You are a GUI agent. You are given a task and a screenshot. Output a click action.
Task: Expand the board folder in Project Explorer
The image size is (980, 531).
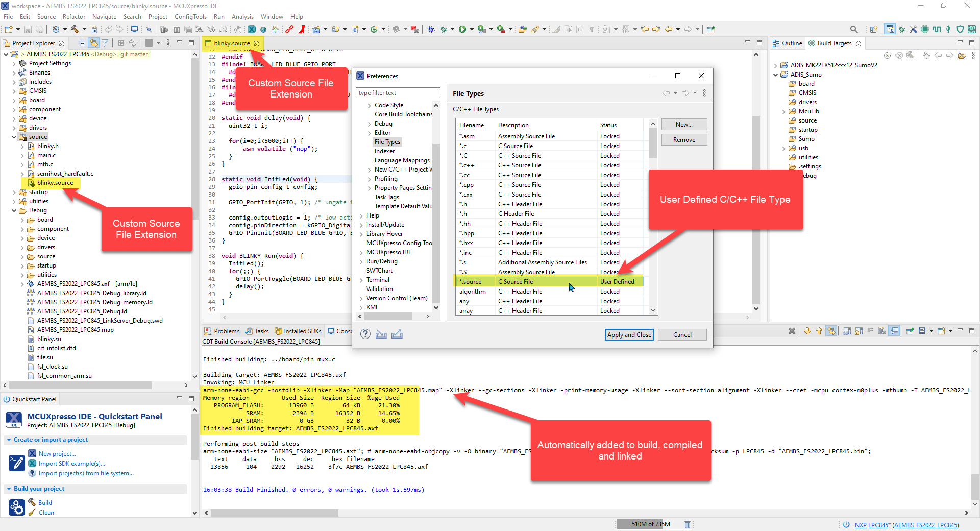tap(13, 100)
